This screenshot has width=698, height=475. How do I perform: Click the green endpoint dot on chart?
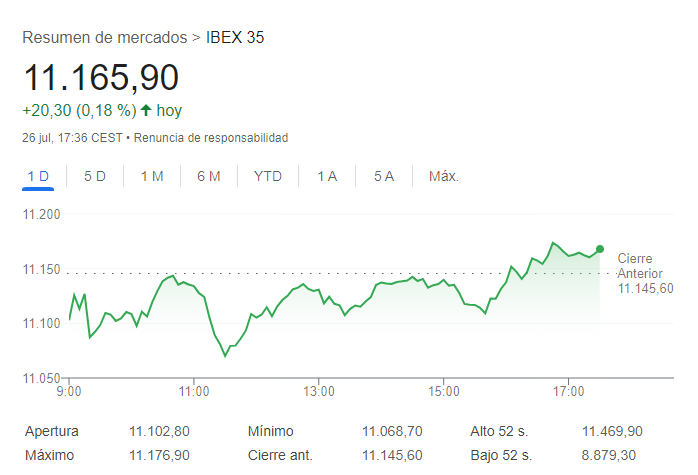[600, 248]
